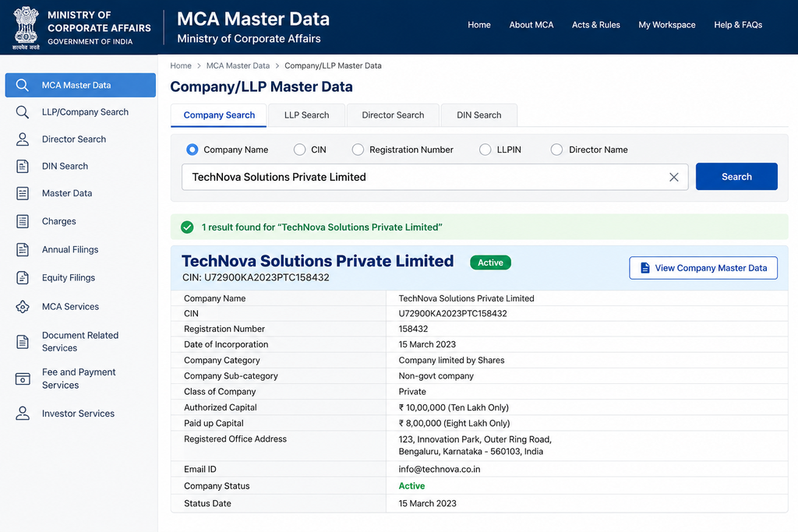798x532 pixels.
Task: Open the DIN Search tab
Action: 479,115
